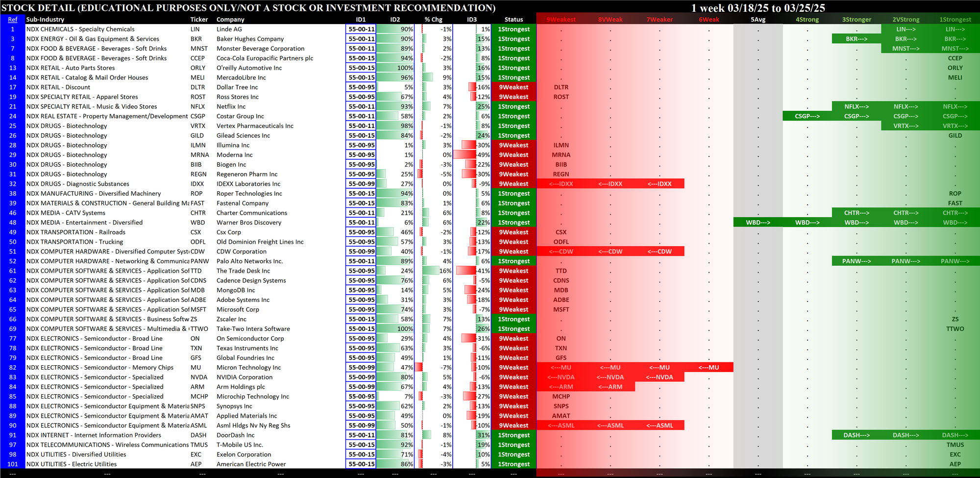Select the Gilead Sciences Inc cell
The height and width of the screenshot is (478, 980).
coord(243,136)
